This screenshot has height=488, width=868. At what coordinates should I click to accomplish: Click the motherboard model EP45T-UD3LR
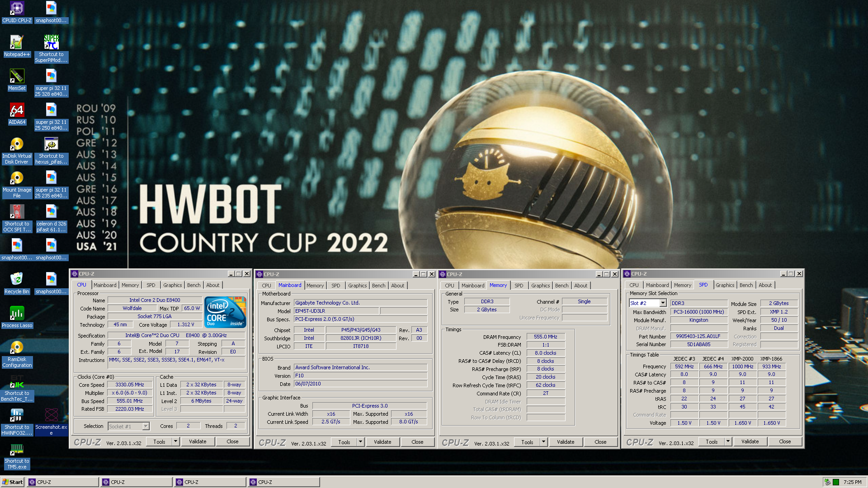[336, 311]
